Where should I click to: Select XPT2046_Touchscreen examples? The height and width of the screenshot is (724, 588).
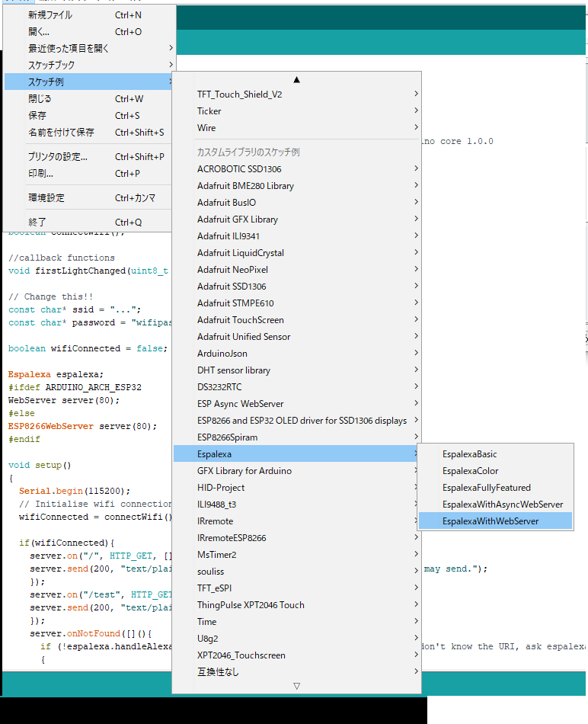297,655
